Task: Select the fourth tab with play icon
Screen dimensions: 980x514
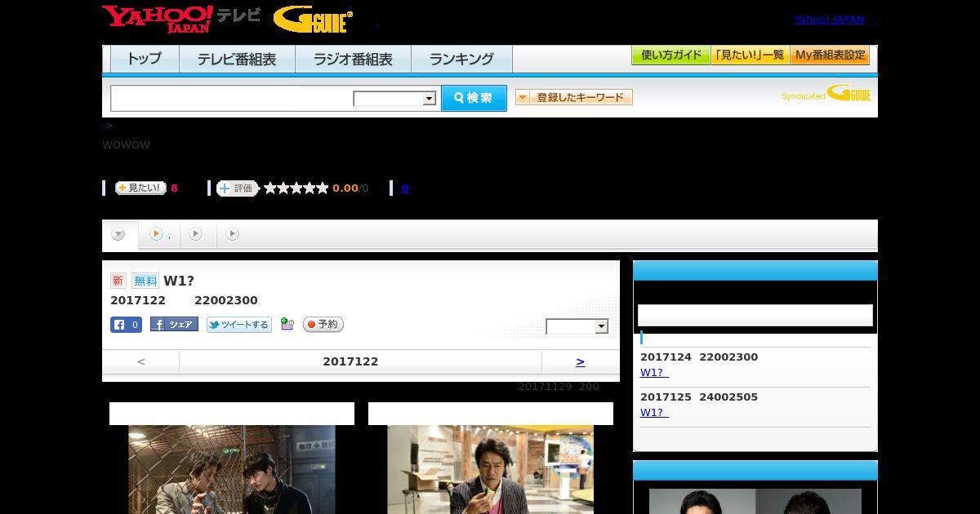Action: 233,235
